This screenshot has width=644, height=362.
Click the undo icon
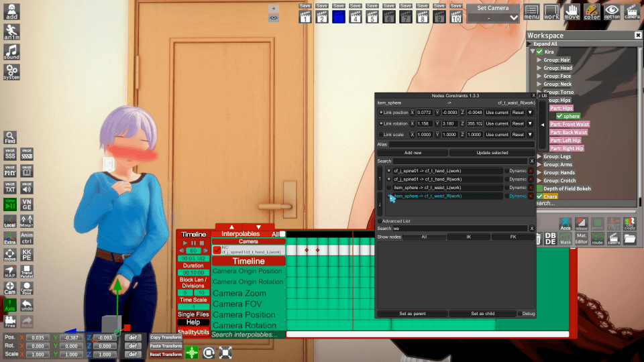(x=27, y=305)
